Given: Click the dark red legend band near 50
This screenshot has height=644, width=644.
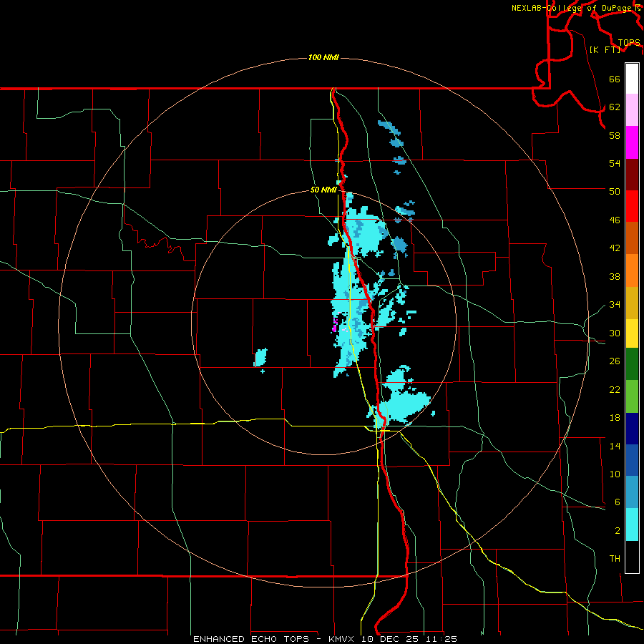Looking at the screenshot, I should 632,175.
